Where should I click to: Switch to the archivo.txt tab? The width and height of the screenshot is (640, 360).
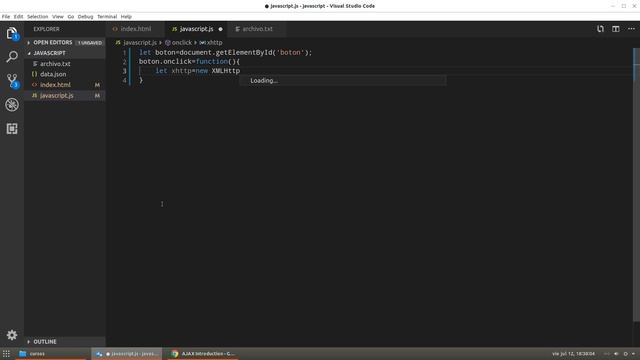(257, 29)
